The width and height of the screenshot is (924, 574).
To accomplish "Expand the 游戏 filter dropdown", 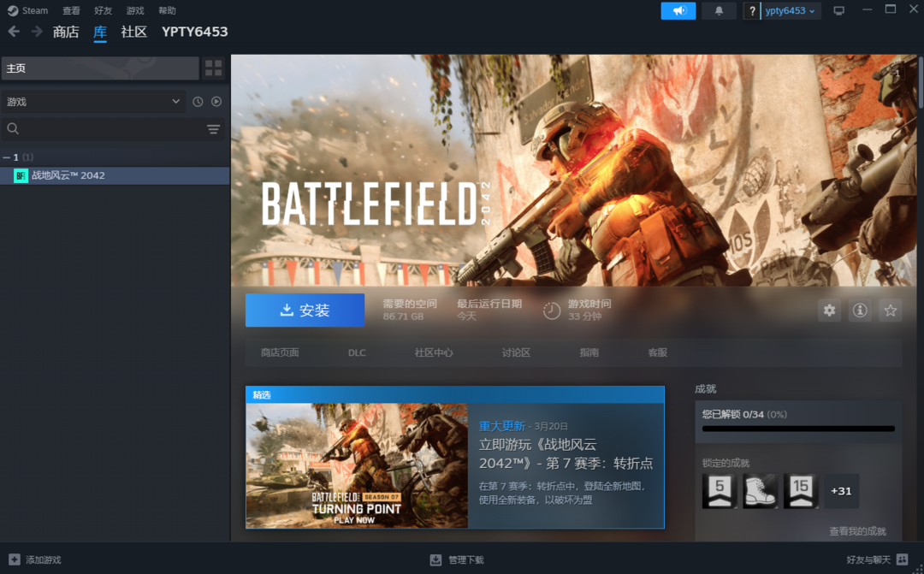I will (x=94, y=101).
